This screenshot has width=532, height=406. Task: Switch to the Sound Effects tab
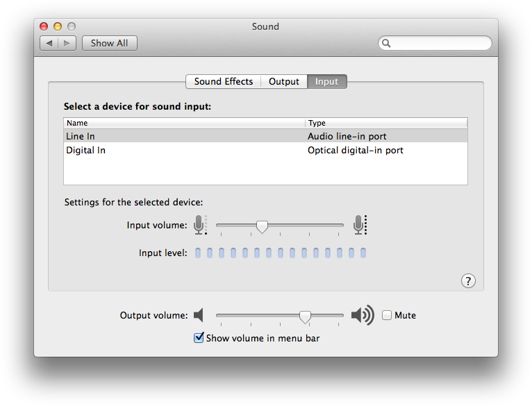223,81
